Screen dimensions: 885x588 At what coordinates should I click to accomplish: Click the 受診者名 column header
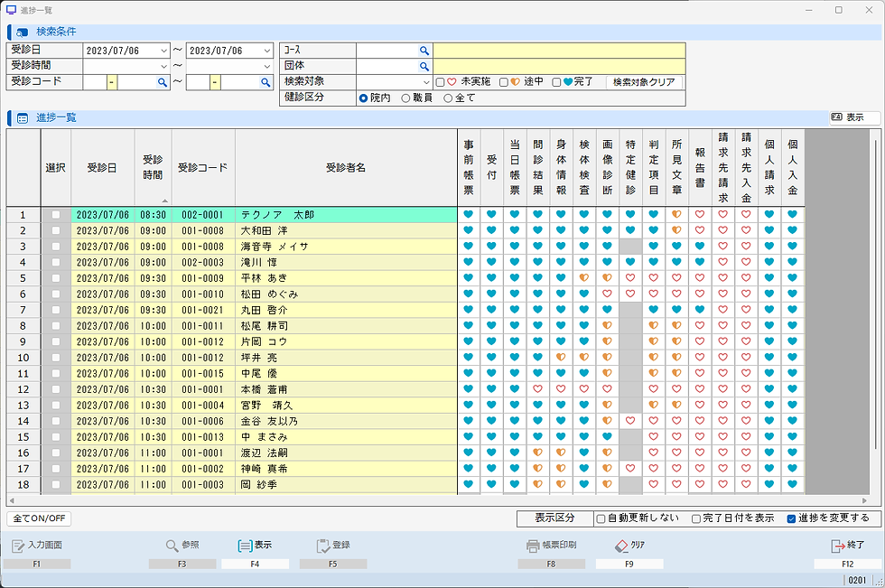tap(346, 168)
